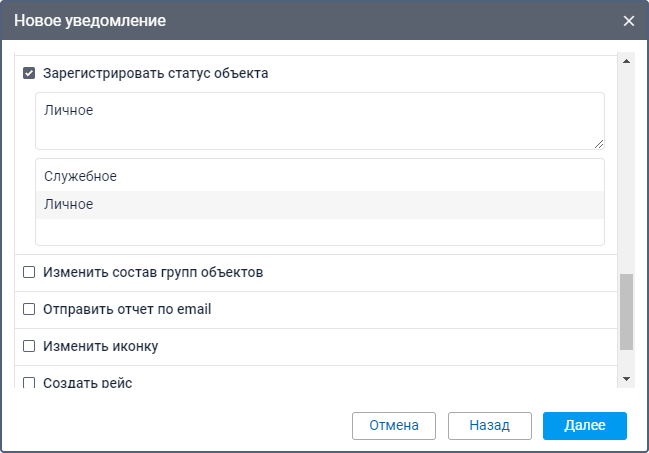The width and height of the screenshot is (649, 453).
Task: Click the scrollbar down arrow
Action: click(x=627, y=379)
